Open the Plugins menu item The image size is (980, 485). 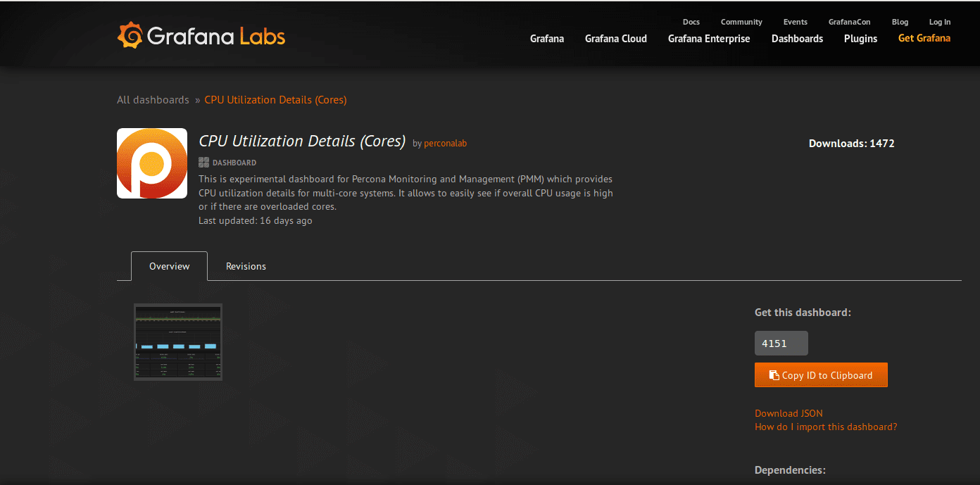pyautogui.click(x=860, y=39)
